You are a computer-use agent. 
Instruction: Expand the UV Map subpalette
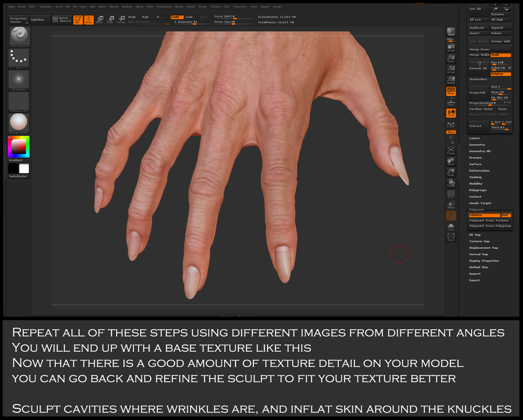(x=475, y=235)
